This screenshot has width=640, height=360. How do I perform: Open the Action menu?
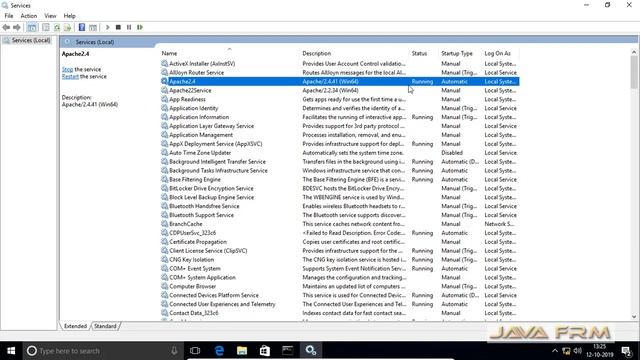tap(29, 16)
